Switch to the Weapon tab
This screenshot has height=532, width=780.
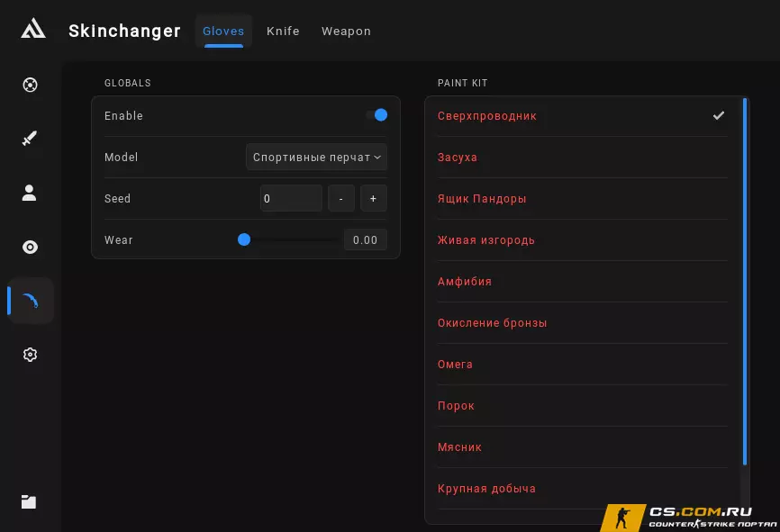(x=346, y=32)
